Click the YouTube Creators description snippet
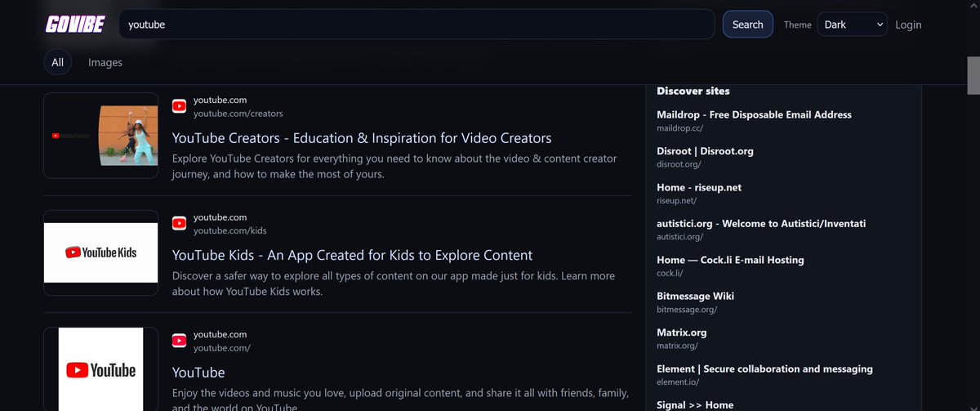Screen dimensions: 980x411 (394, 166)
